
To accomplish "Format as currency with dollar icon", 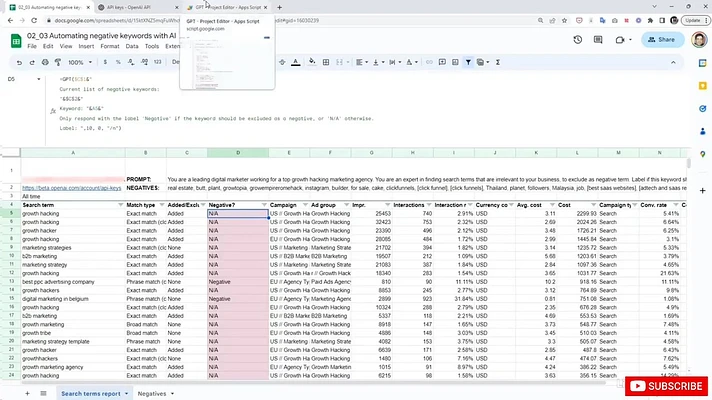I will 105,62.
